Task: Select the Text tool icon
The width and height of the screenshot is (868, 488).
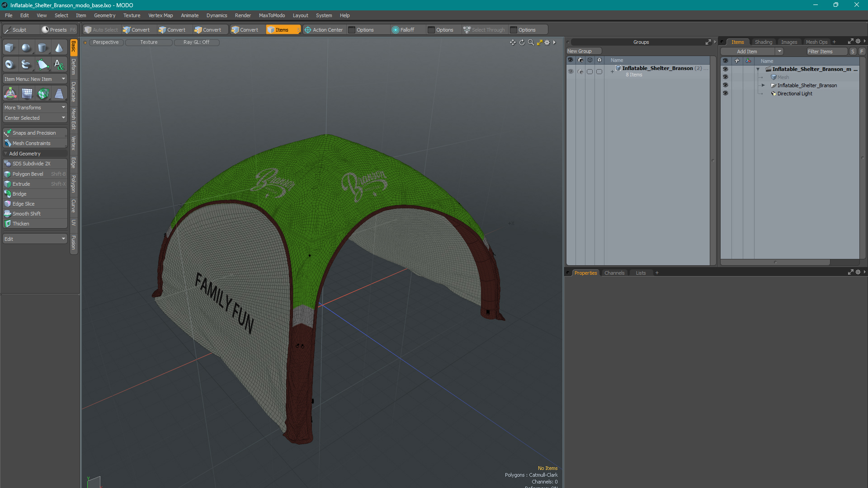Action: [59, 65]
